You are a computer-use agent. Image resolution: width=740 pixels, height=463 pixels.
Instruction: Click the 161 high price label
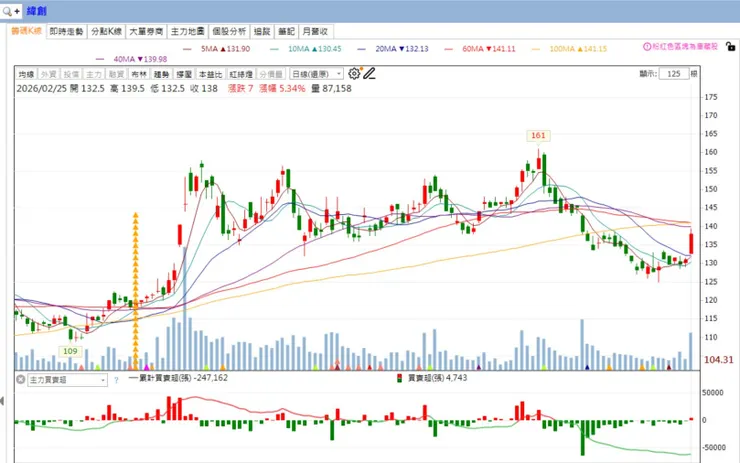[x=538, y=135]
